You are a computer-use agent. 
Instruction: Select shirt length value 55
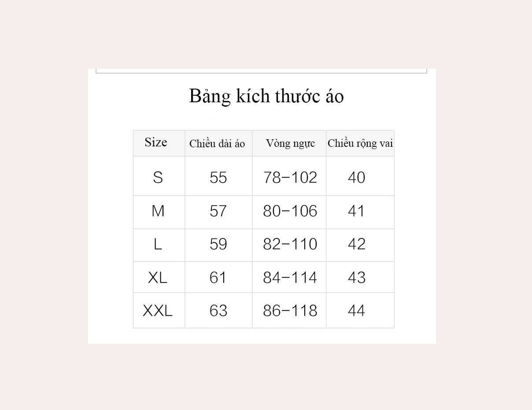pyautogui.click(x=218, y=178)
